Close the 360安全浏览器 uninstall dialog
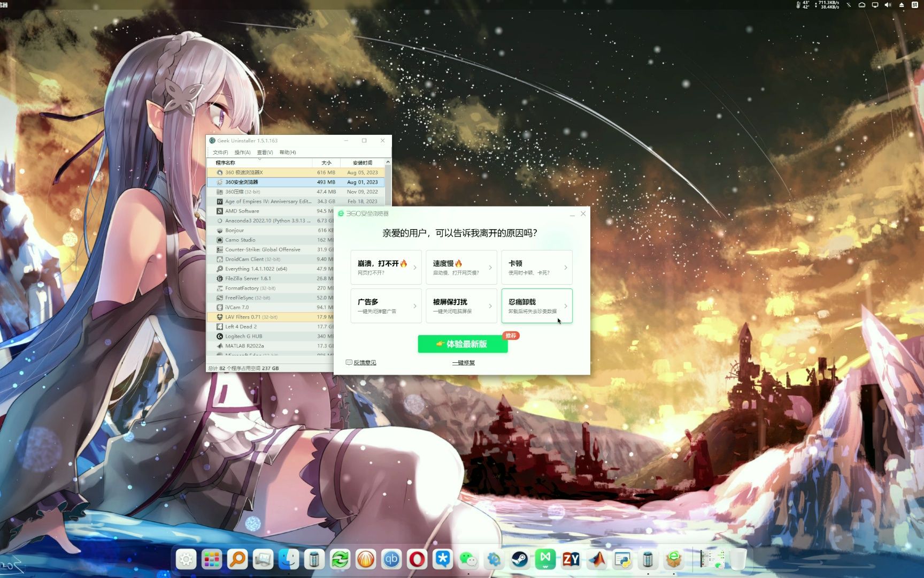 click(583, 214)
